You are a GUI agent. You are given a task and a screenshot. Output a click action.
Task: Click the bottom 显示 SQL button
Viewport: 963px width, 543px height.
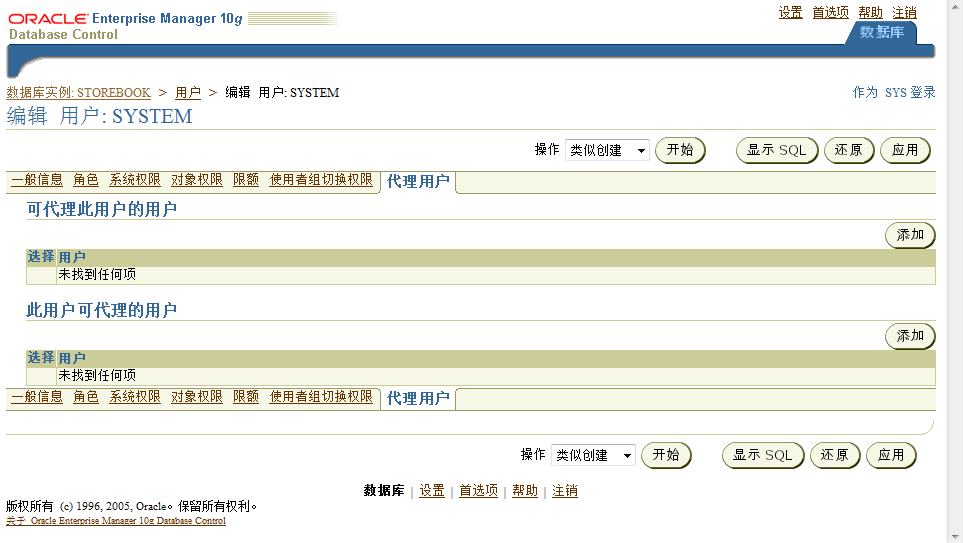point(762,455)
